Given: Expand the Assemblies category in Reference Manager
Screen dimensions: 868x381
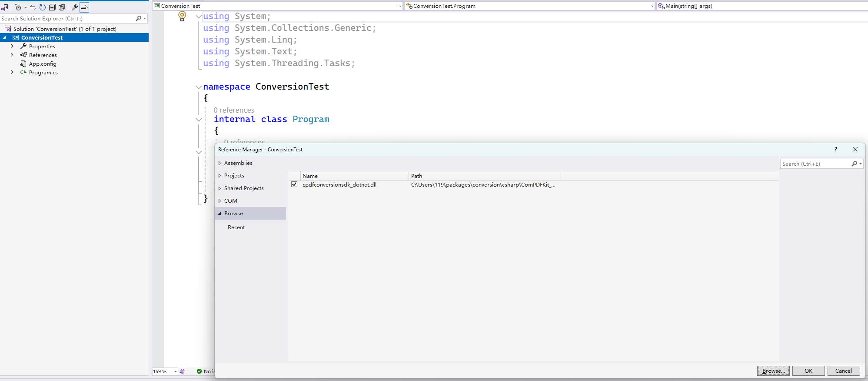Looking at the screenshot, I should [x=219, y=163].
